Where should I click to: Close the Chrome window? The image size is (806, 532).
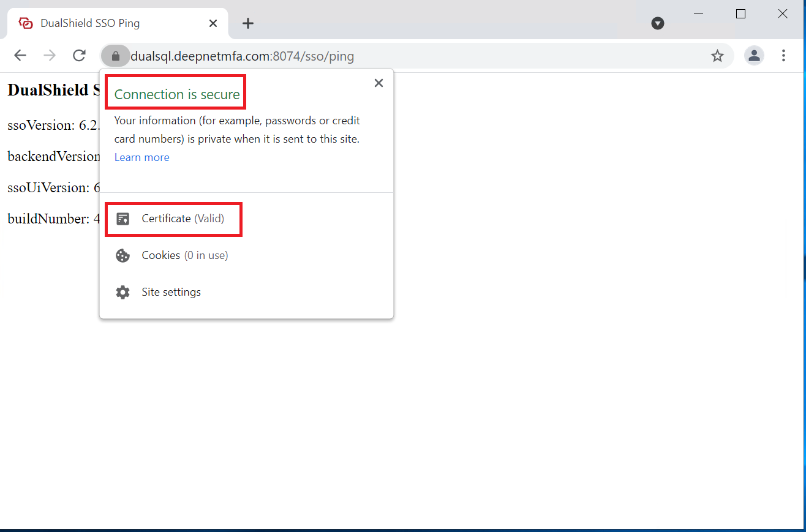pos(783,13)
